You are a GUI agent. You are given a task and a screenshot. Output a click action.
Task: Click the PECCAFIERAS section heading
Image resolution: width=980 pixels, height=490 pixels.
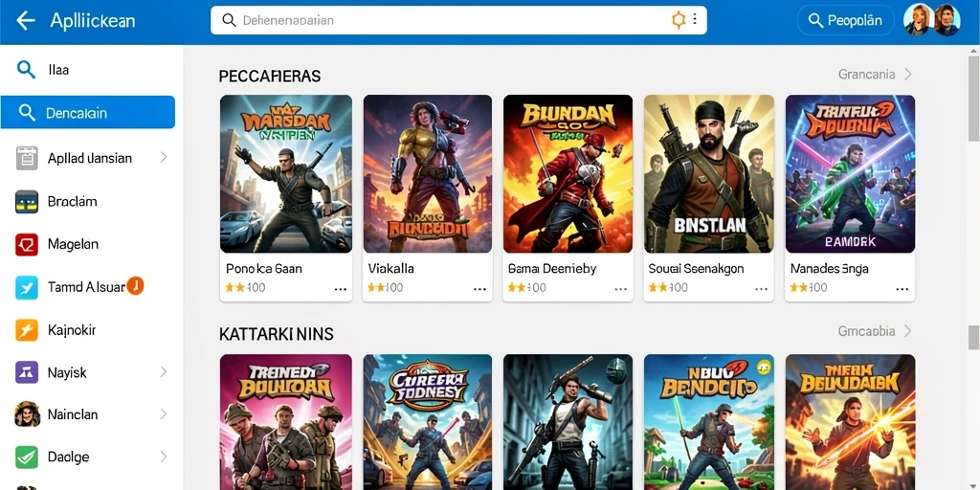coord(269,77)
